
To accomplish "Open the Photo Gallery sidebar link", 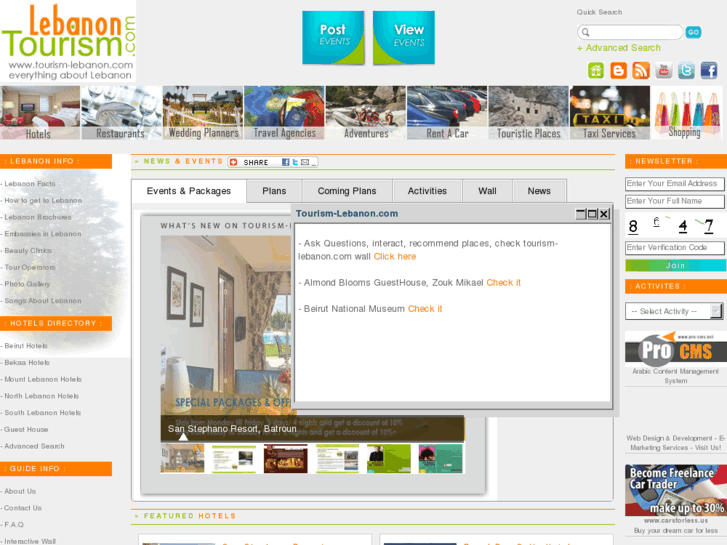I will [27, 284].
